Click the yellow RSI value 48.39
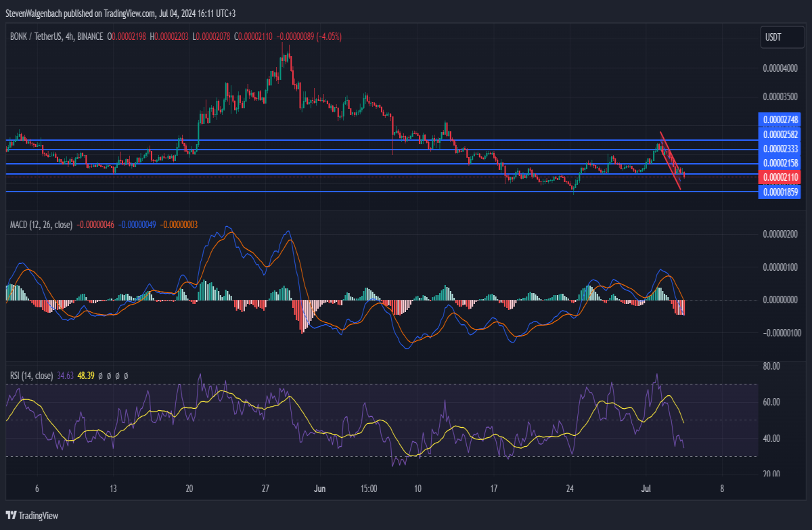This screenshot has height=530, width=812. pyautogui.click(x=86, y=375)
